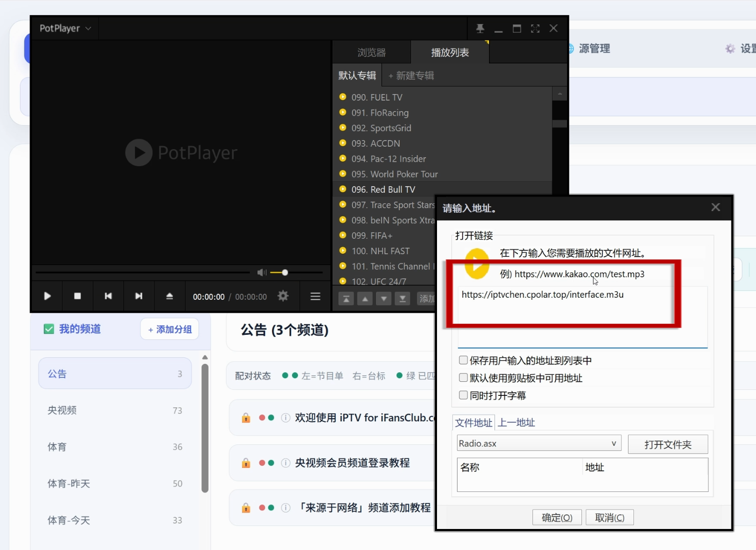Click the PotPlayer stop button
This screenshot has height=550, width=756.
(77, 296)
